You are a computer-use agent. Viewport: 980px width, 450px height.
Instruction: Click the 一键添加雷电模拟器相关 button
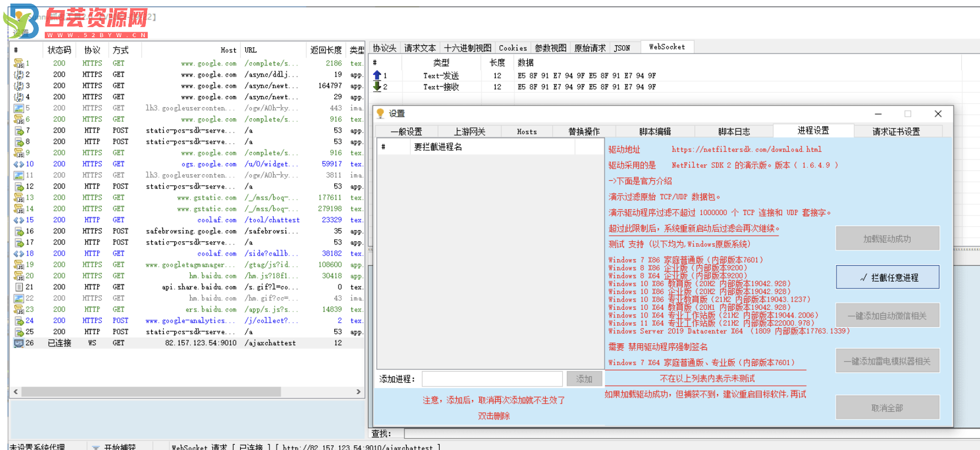(x=888, y=361)
